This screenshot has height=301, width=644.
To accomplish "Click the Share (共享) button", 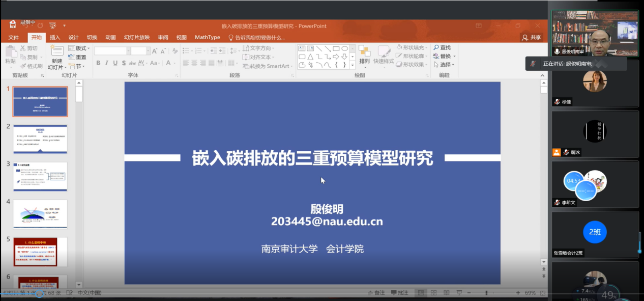I will pos(531,37).
